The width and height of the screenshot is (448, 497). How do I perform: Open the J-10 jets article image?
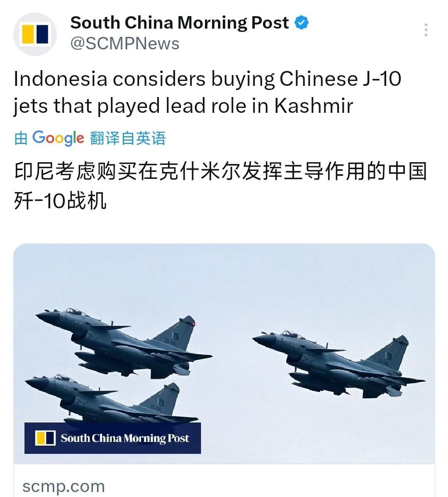(224, 353)
